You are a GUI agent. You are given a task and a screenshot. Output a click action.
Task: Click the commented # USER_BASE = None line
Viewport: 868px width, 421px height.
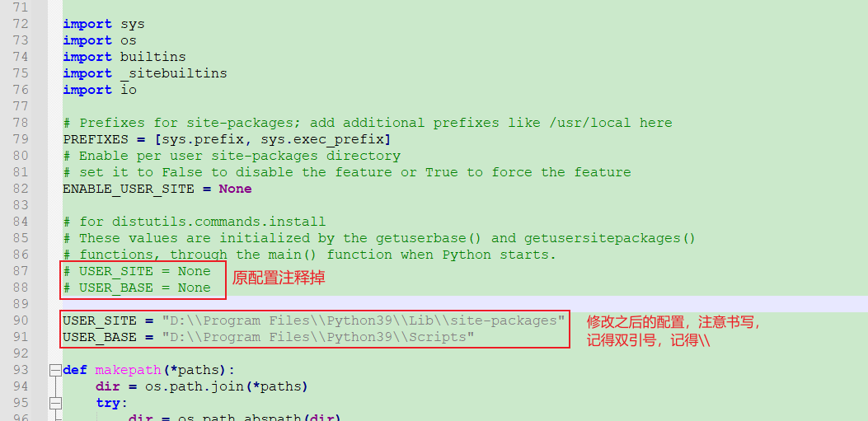pos(137,288)
